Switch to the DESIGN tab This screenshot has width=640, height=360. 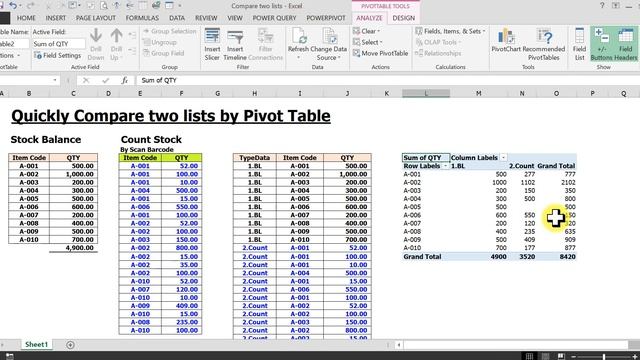pos(404,18)
